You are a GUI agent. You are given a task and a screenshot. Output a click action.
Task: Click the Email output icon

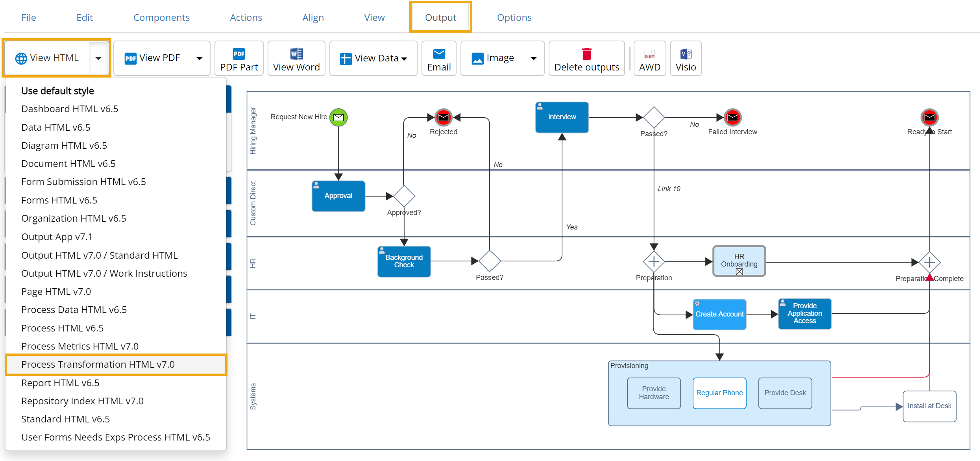tap(438, 58)
